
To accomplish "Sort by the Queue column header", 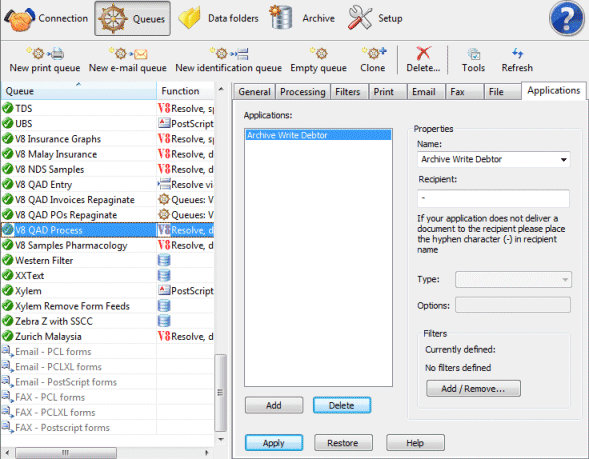I will (78, 91).
